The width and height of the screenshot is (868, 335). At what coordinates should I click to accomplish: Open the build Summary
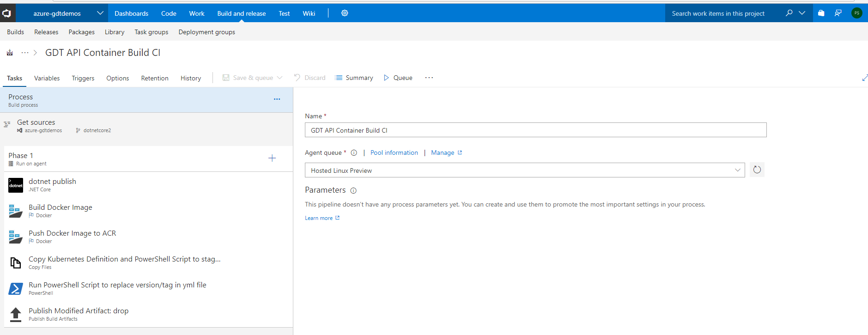click(354, 78)
